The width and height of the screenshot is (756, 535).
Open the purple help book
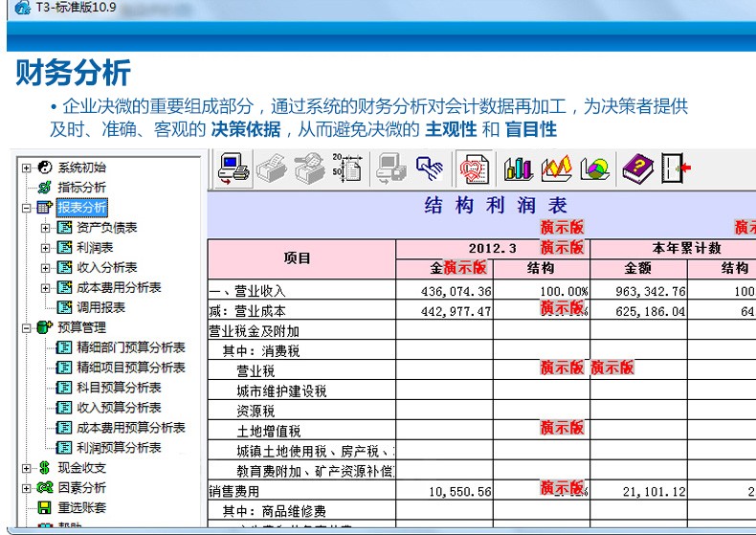point(638,168)
